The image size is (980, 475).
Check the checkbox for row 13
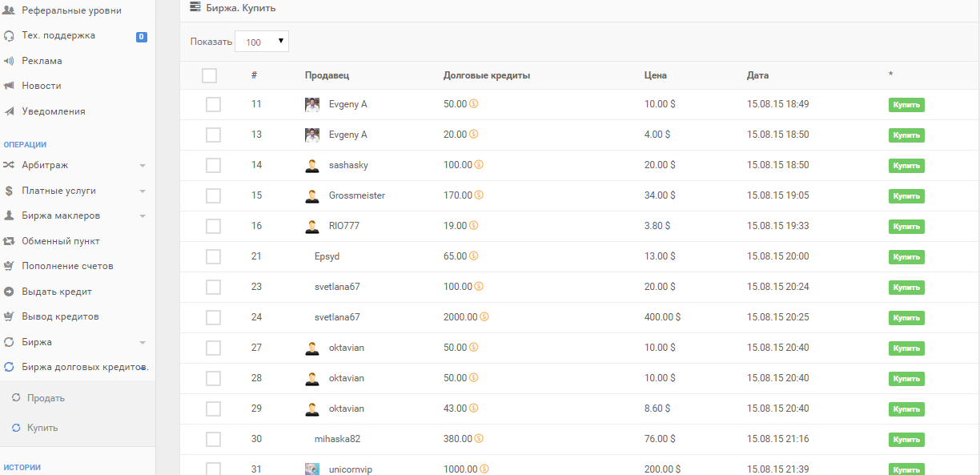[x=213, y=135]
